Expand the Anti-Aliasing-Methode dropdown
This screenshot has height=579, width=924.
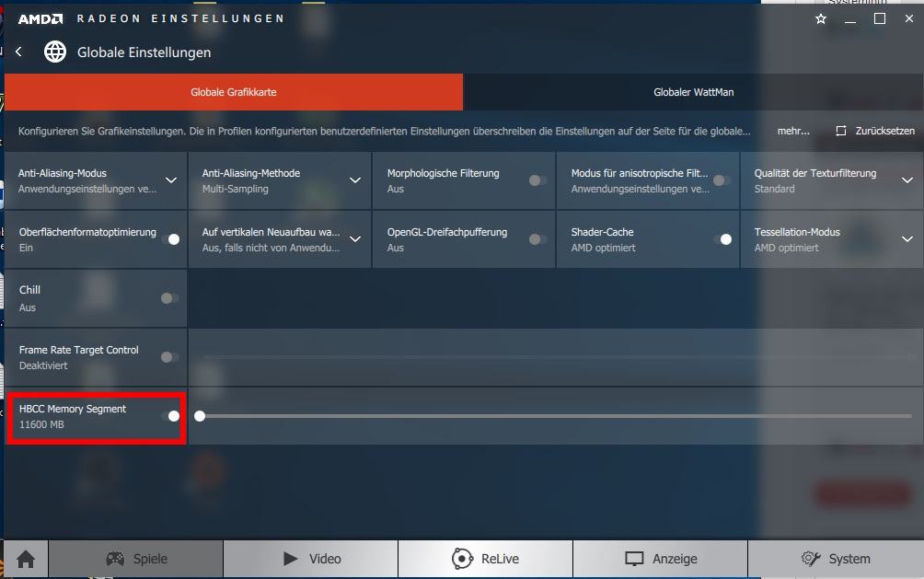(x=354, y=180)
